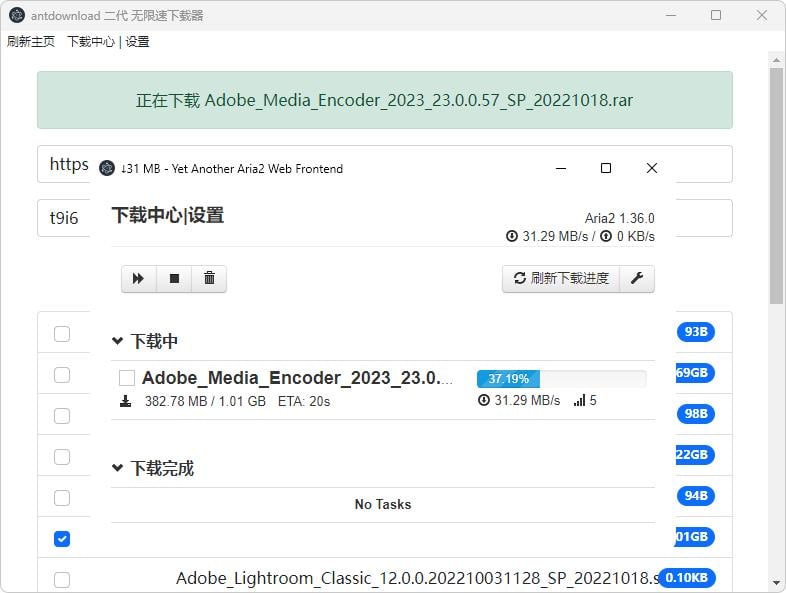This screenshot has height=593, width=786.
Task: Click the 0 KB/s upload speed in header
Action: pyautogui.click(x=636, y=236)
